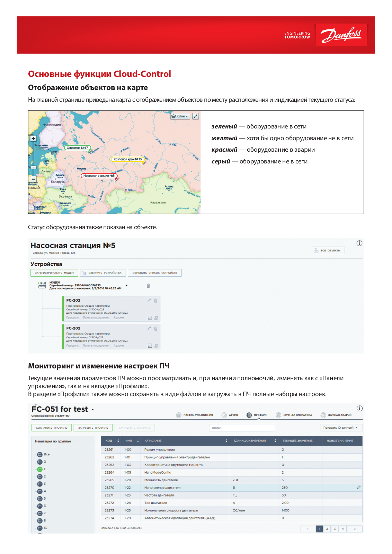The image size is (392, 554).
Task: Select group 2 in group navigation
Action: [x=42, y=476]
